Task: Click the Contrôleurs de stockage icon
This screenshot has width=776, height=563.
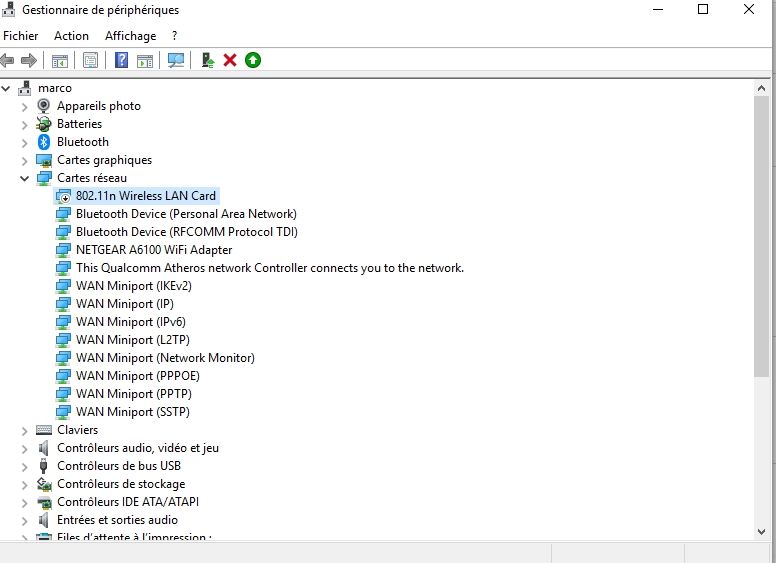Action: click(44, 484)
